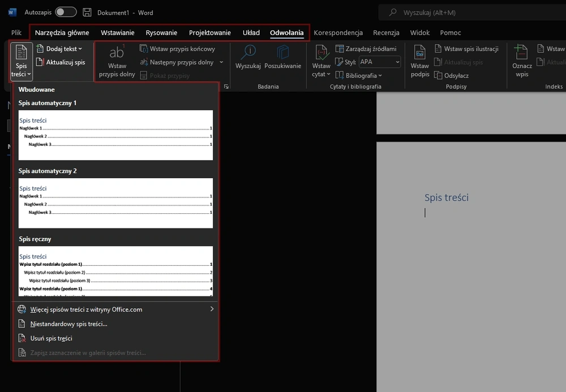The height and width of the screenshot is (392, 566).
Task: Switch to the Wstawianie tab
Action: pyautogui.click(x=118, y=33)
